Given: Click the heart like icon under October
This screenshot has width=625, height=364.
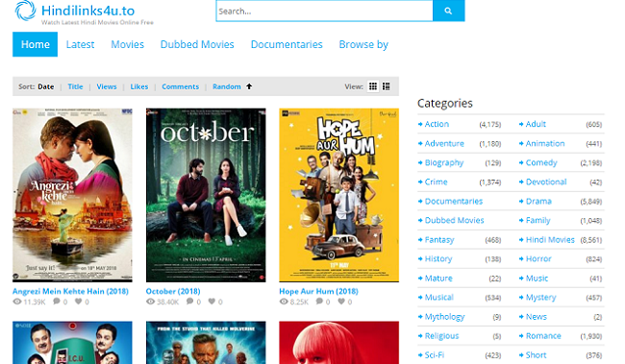Looking at the screenshot, I should click(212, 302).
